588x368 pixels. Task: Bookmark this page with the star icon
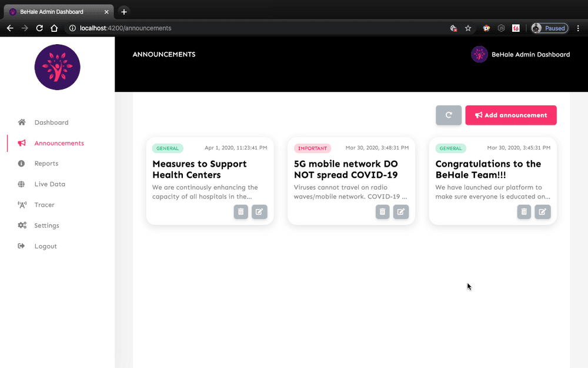coord(468,28)
